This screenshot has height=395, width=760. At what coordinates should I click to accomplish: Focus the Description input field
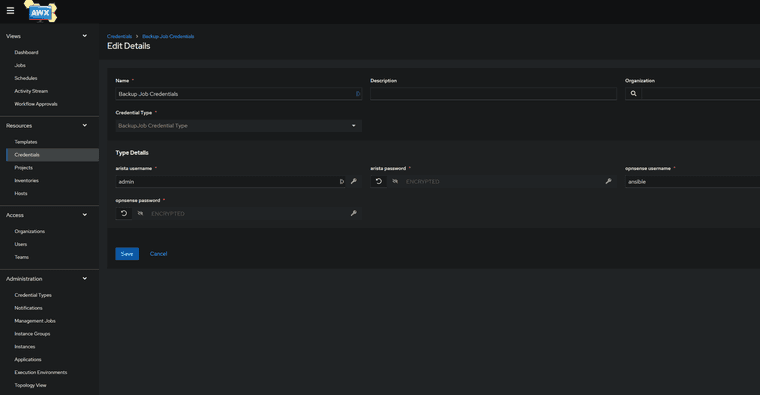493,94
